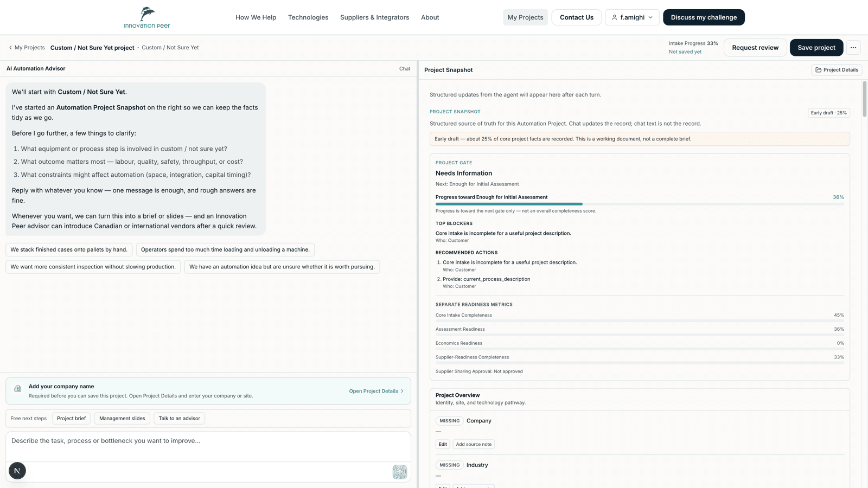Click 'Supplier Sharing Approval: Not approved' text
The image size is (868, 488).
[479, 371]
